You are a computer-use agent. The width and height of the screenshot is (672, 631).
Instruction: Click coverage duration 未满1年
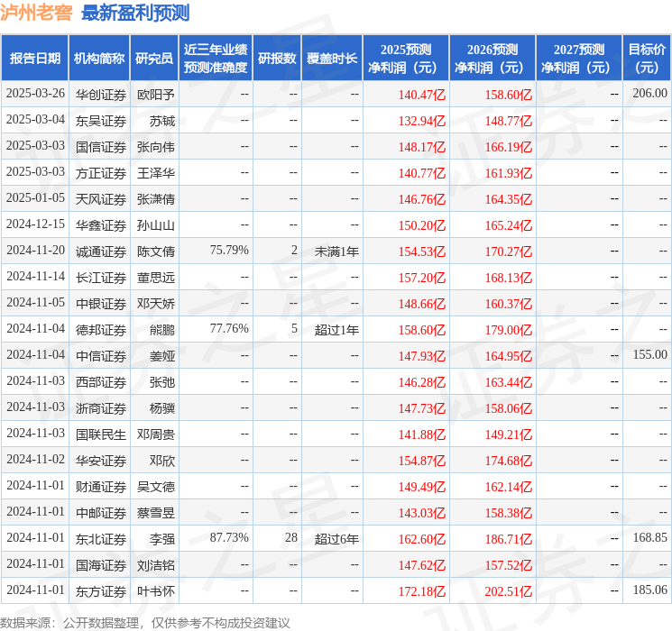336,251
